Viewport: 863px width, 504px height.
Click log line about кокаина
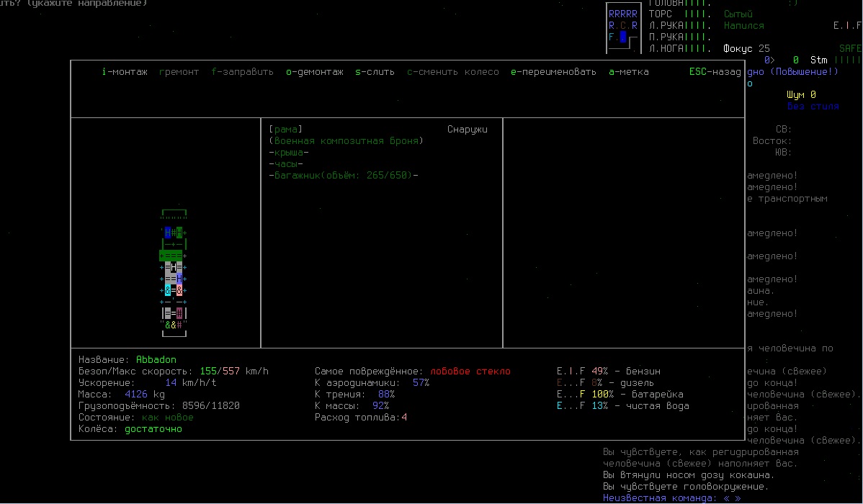coord(689,475)
